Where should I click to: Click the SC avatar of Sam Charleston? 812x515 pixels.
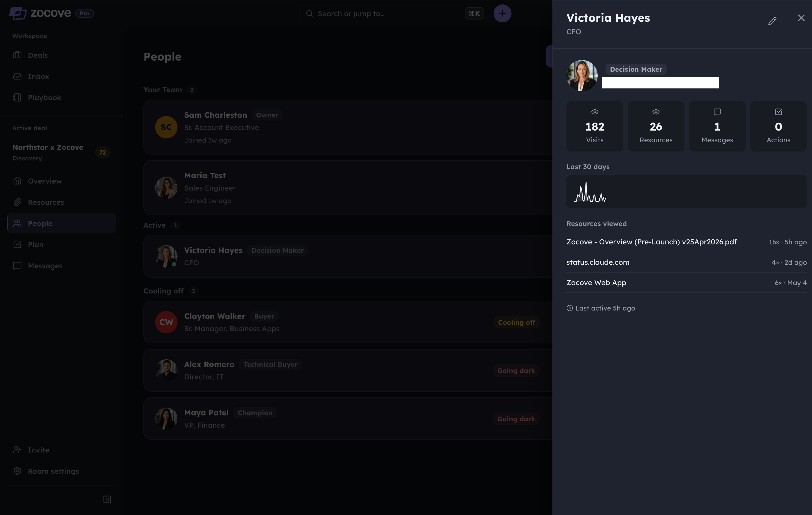pyautogui.click(x=166, y=127)
